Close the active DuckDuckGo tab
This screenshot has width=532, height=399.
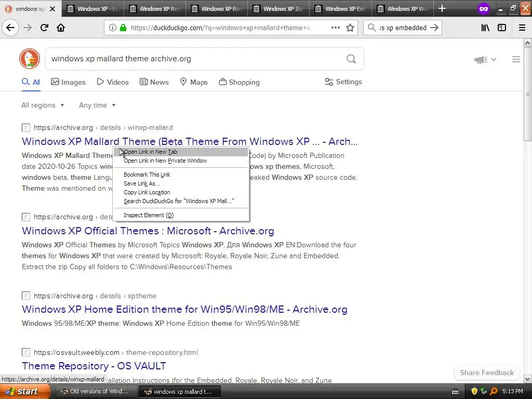pyautogui.click(x=52, y=9)
